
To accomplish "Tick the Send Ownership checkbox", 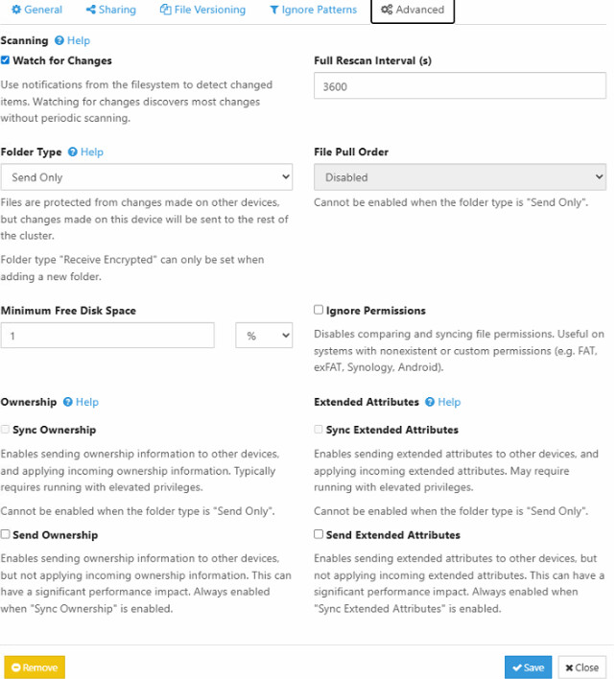I will tap(6, 534).
